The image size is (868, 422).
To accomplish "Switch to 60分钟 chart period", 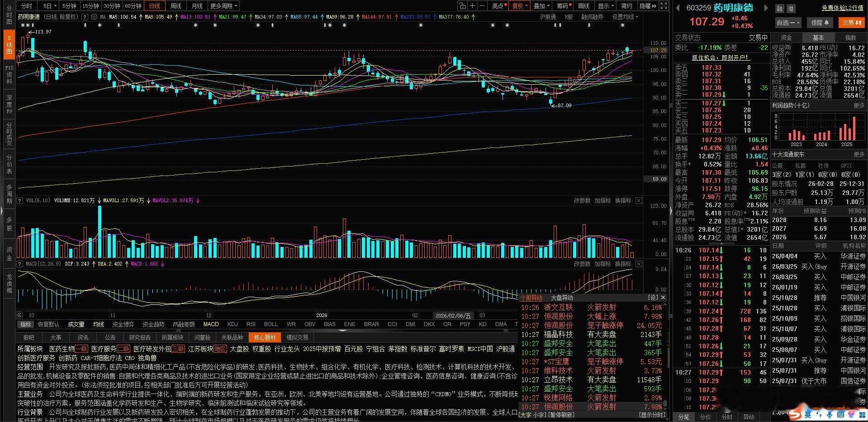I will click(133, 6).
